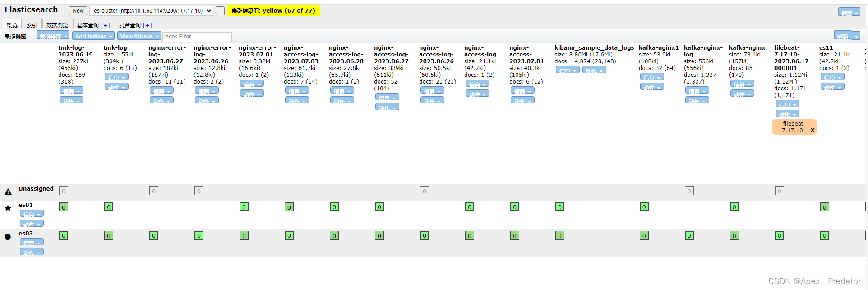The image size is (868, 290).
Task: Remove the filebeat-7.17.10 alias with X
Action: coord(813,130)
